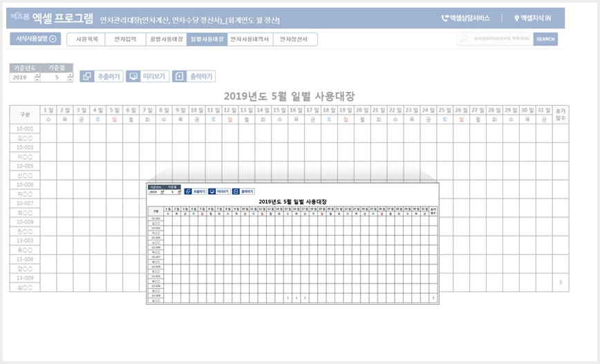
Task: Click the magnifier icon in the search box
Action: click(x=465, y=39)
